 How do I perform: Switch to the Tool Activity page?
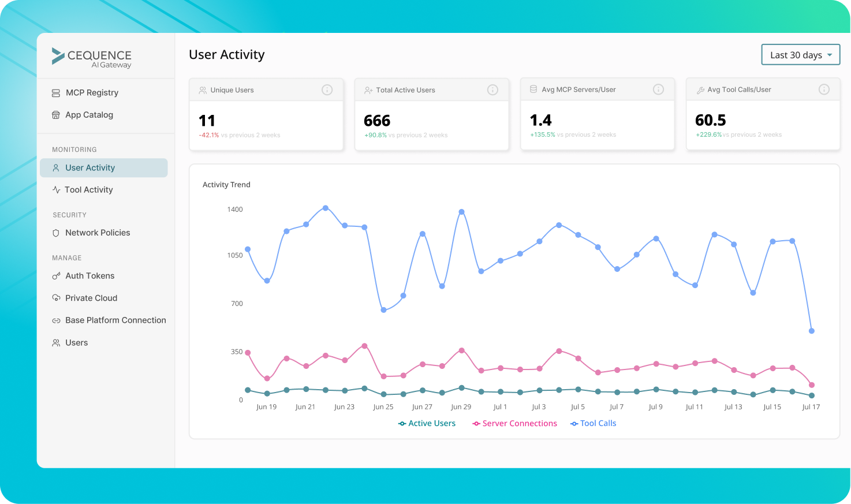(88, 189)
